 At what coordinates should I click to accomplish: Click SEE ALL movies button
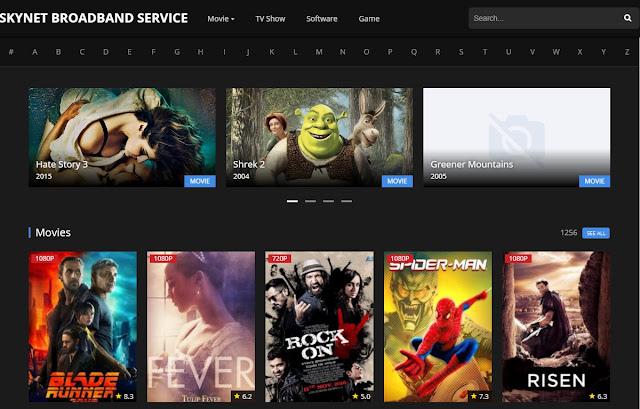596,233
